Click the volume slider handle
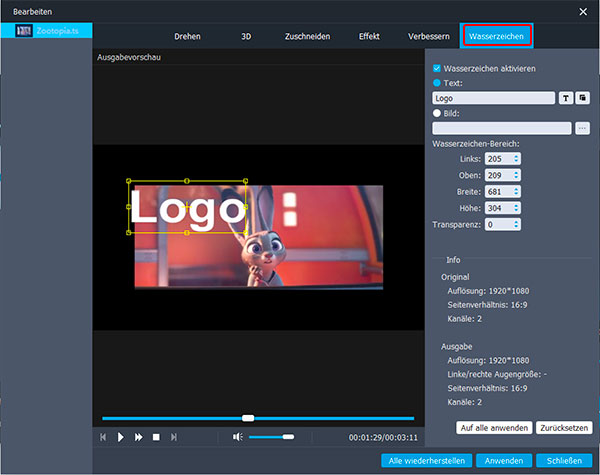The width and height of the screenshot is (600, 475). point(288,437)
